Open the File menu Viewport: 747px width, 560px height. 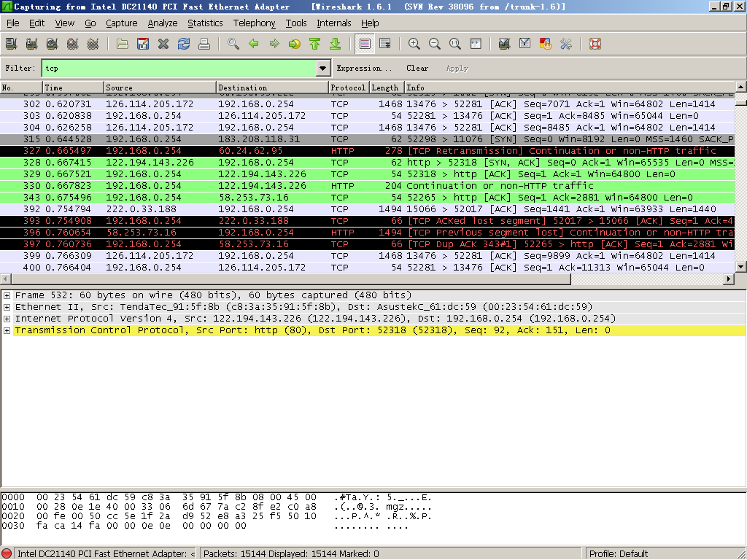[x=13, y=23]
